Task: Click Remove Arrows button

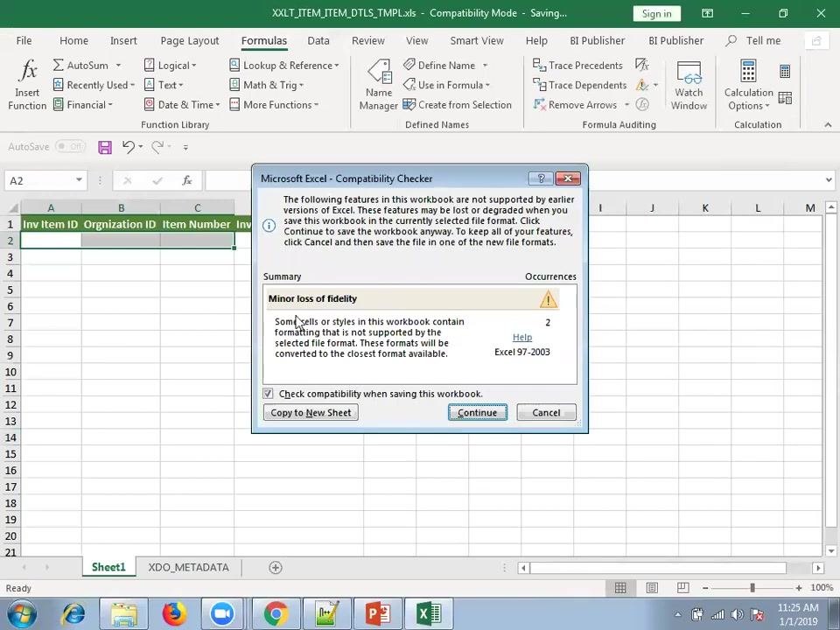Action: click(x=576, y=104)
